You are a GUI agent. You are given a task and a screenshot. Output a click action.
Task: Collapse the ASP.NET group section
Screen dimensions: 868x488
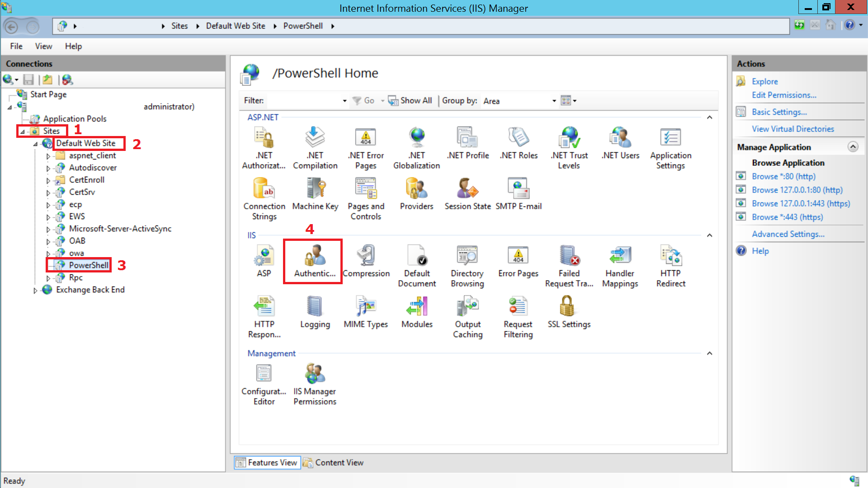709,117
